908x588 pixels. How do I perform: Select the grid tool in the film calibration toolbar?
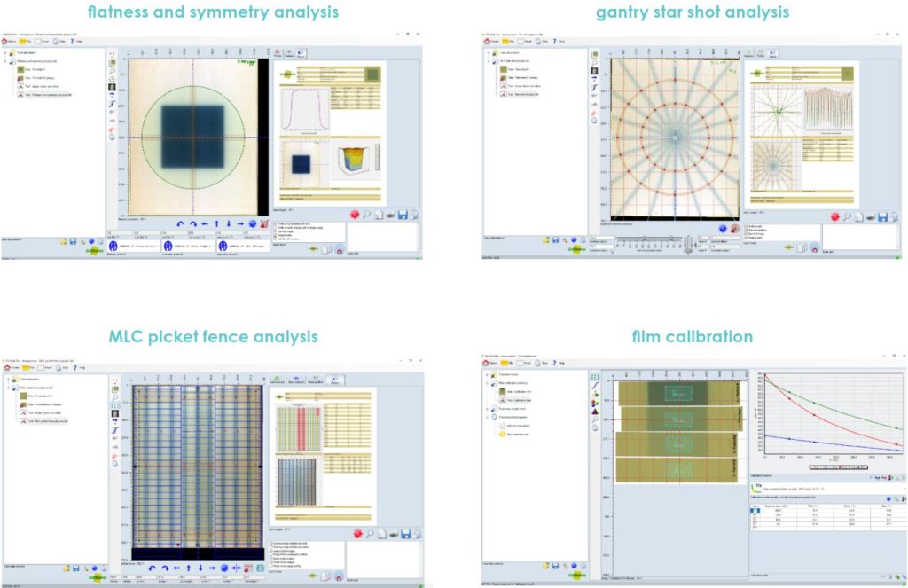[x=595, y=376]
